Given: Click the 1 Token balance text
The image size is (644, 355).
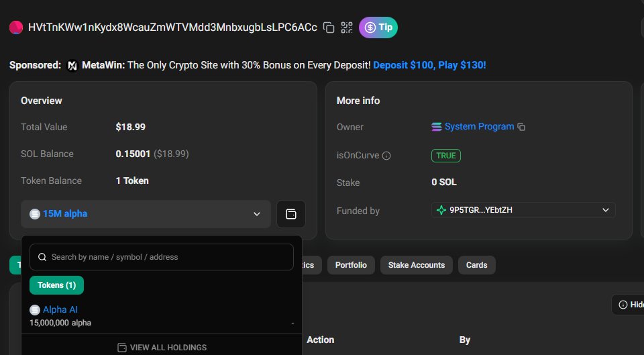Looking at the screenshot, I should (x=132, y=181).
